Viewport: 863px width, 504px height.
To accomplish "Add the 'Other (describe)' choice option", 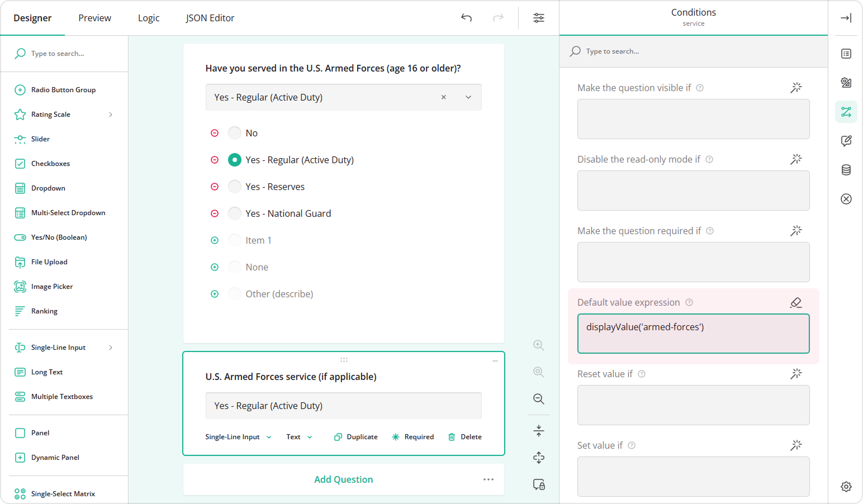I will pyautogui.click(x=215, y=294).
